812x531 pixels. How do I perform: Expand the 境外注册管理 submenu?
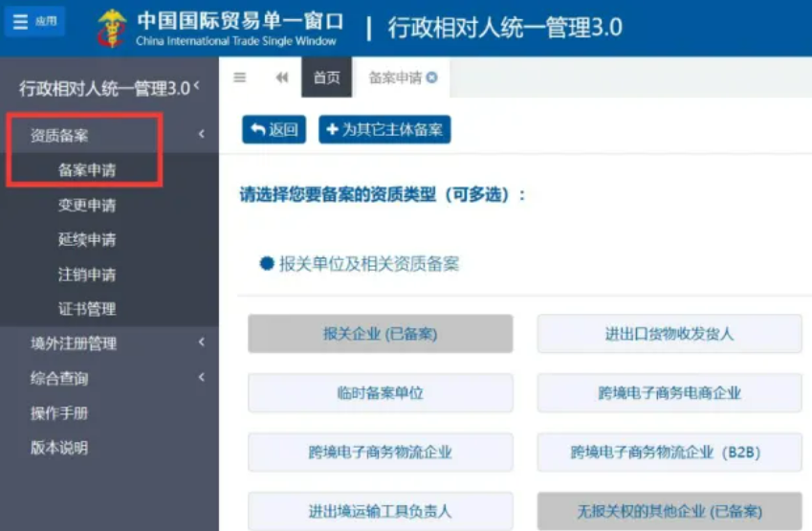201,343
